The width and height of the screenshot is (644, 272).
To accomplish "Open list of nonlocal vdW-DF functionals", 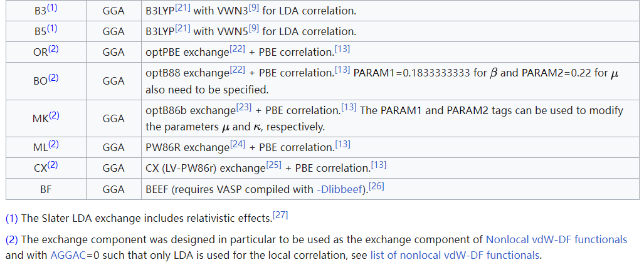I will coord(455,255).
